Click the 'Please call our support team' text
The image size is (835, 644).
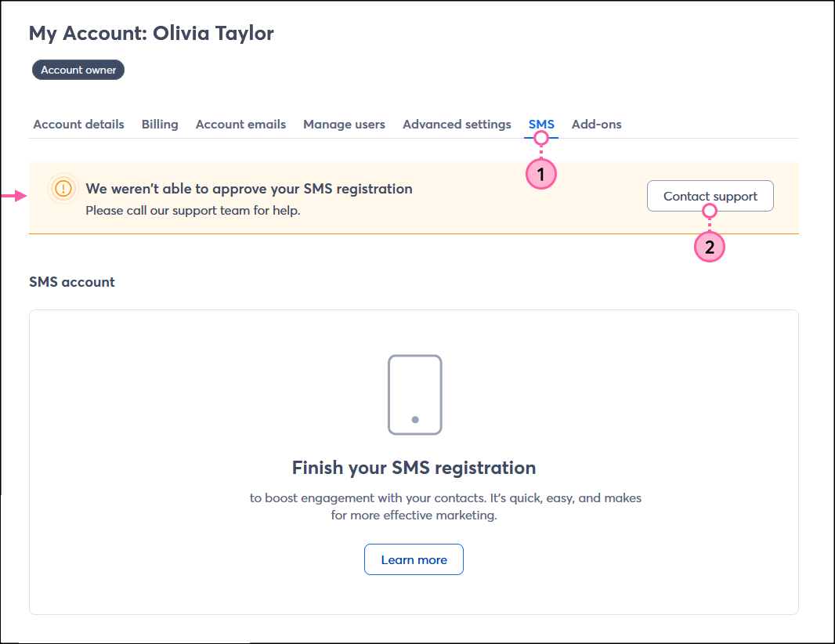(x=193, y=210)
